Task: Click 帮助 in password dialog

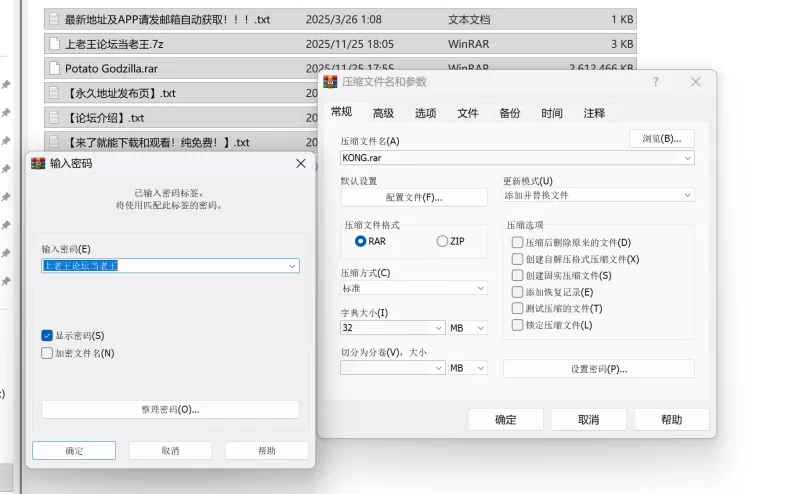Action: [x=266, y=451]
